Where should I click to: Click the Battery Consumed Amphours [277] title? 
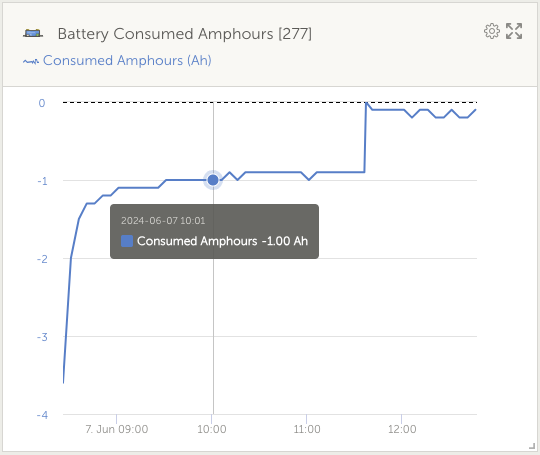click(185, 34)
